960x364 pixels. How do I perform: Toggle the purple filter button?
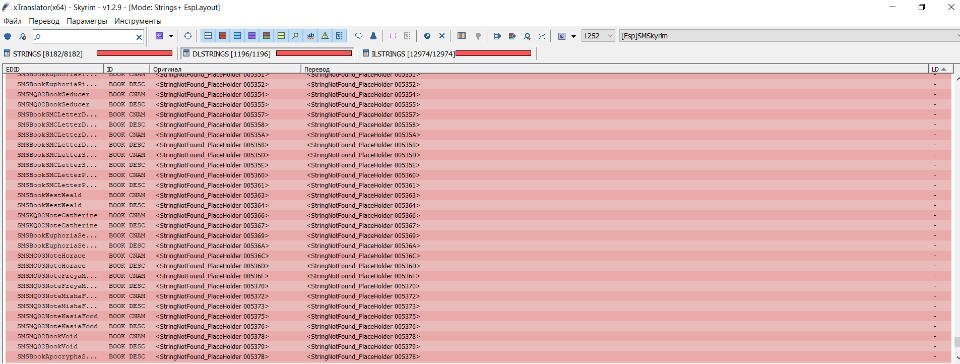click(x=252, y=36)
